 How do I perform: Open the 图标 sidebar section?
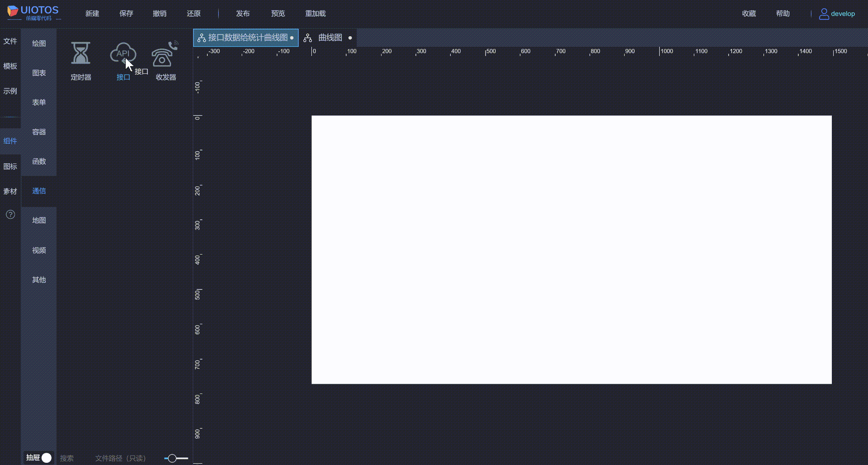tap(10, 166)
